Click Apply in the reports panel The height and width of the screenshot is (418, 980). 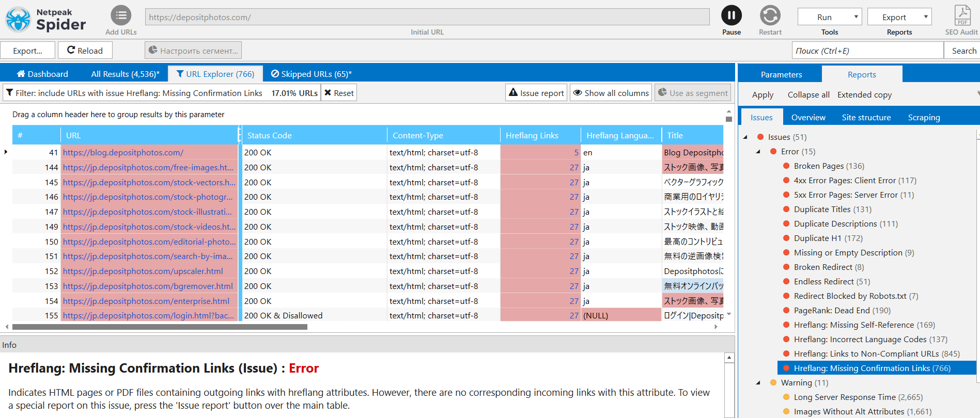tap(763, 95)
